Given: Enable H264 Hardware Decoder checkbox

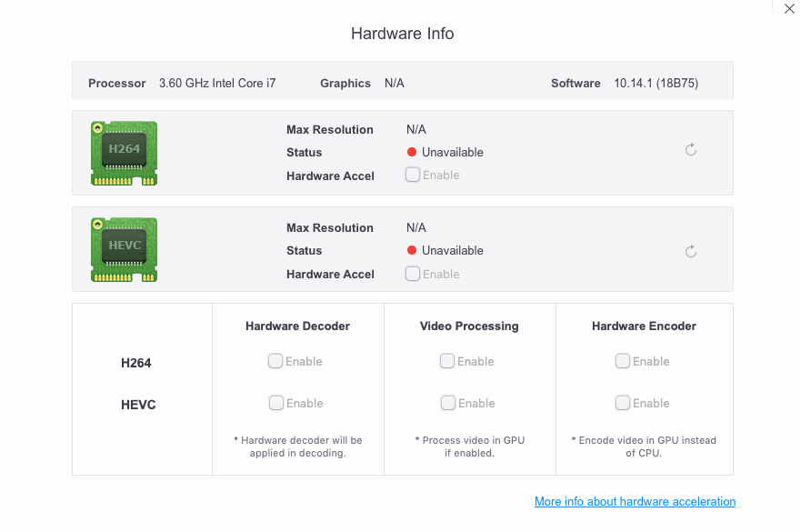Looking at the screenshot, I should coord(275,361).
